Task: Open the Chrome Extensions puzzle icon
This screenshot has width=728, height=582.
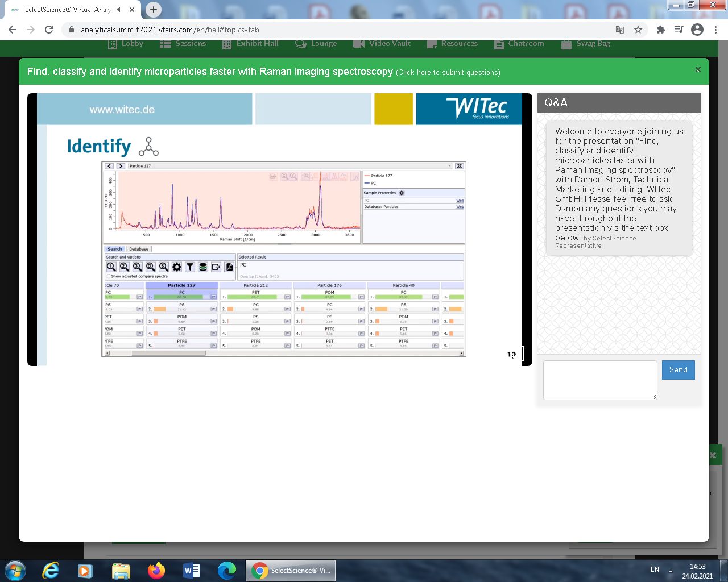Action: [x=660, y=30]
